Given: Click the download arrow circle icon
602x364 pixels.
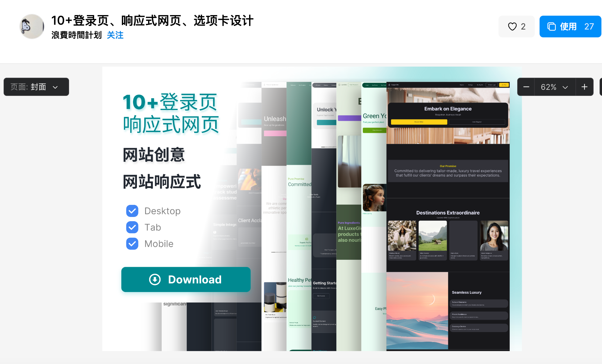Looking at the screenshot, I should pos(155,279).
